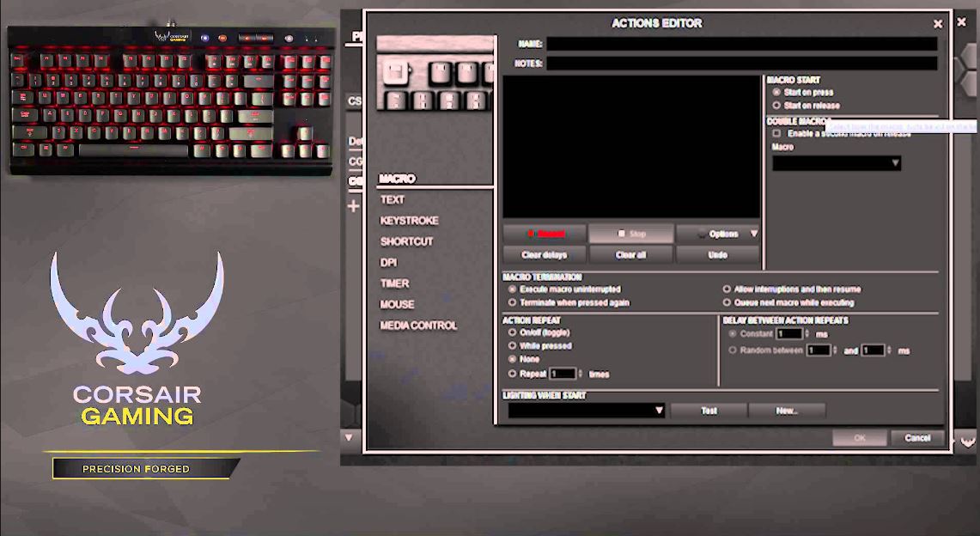The image size is (980, 536).
Task: Close the Actions Editor with X
Action: coord(938,24)
